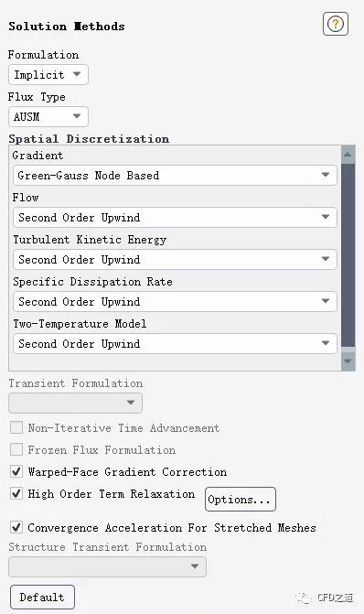Open the Flux Type AUSM dropdown
The height and width of the screenshot is (614, 364).
[48, 117]
